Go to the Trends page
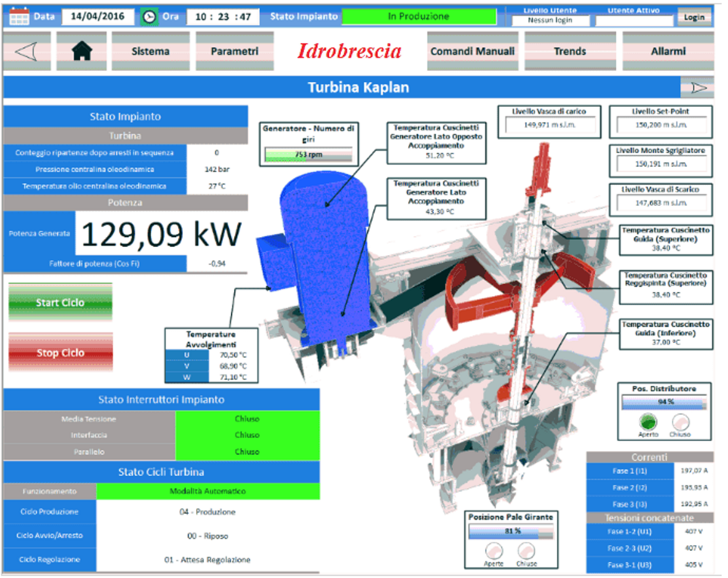 point(569,52)
